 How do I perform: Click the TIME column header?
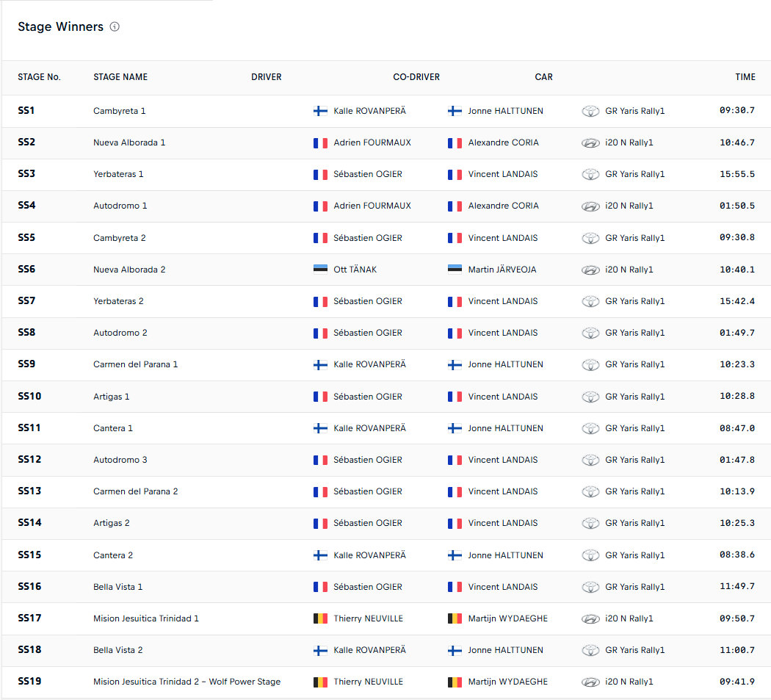pos(745,77)
